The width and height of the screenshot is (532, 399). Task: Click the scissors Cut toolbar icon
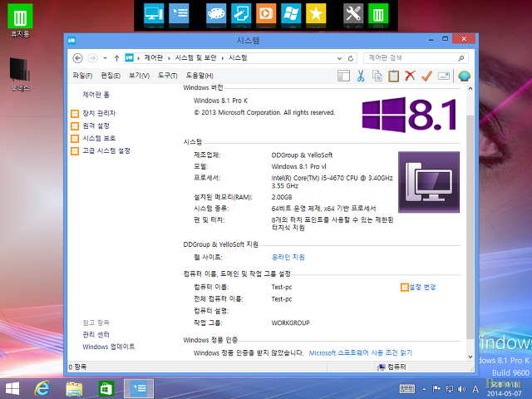[361, 76]
